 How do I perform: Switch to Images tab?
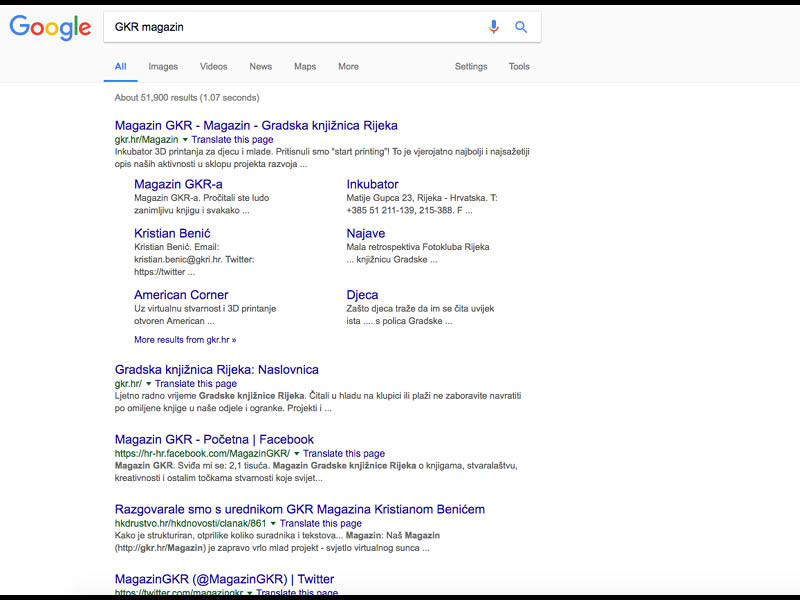[163, 66]
